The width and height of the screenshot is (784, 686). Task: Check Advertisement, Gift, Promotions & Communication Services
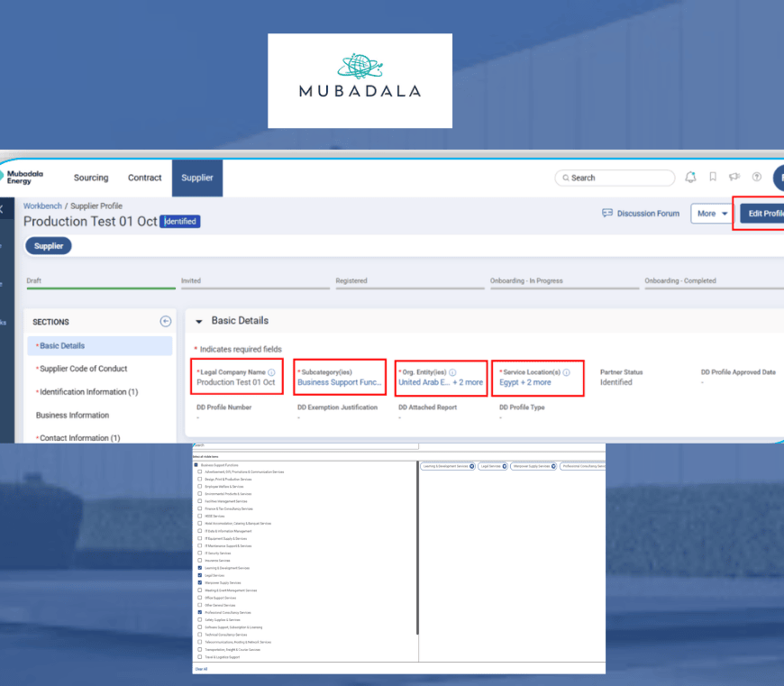click(200, 471)
